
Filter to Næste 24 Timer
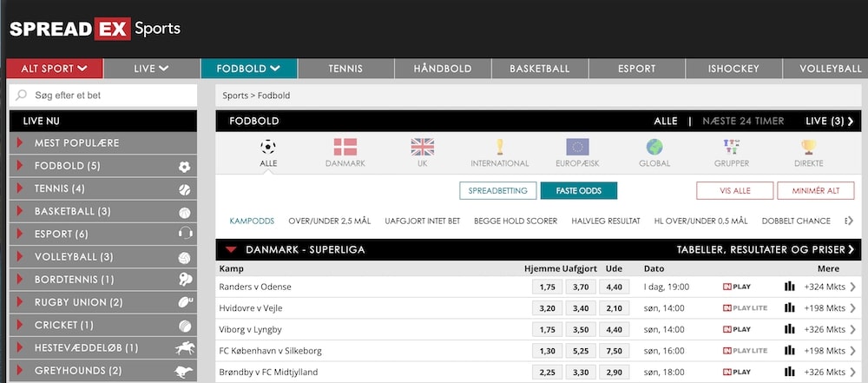tap(743, 121)
